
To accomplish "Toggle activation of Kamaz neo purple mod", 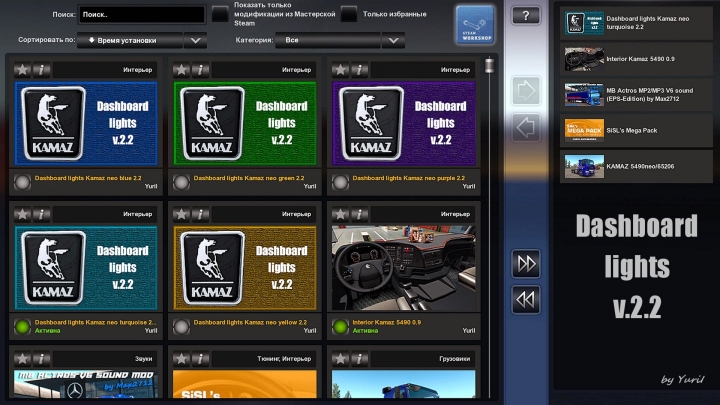I will (x=340, y=182).
